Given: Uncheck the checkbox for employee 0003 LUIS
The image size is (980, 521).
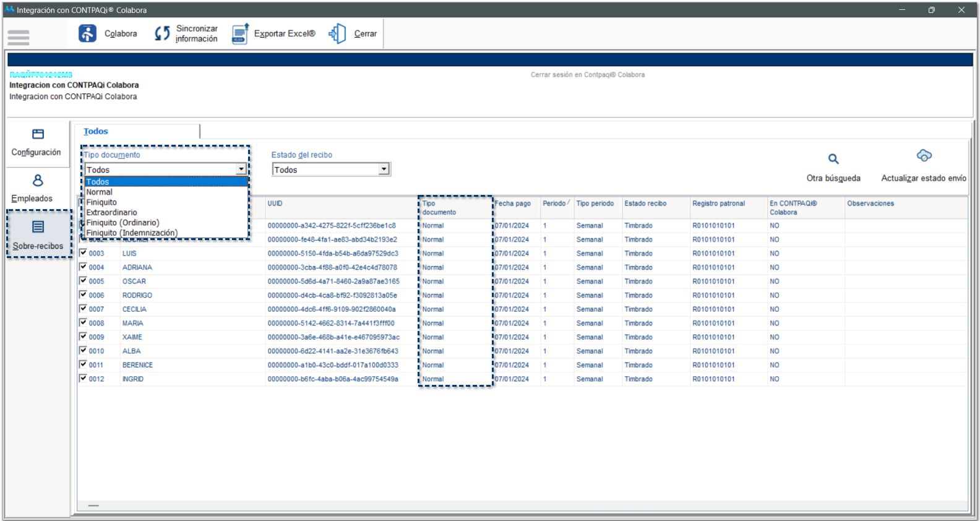Looking at the screenshot, I should tap(84, 252).
